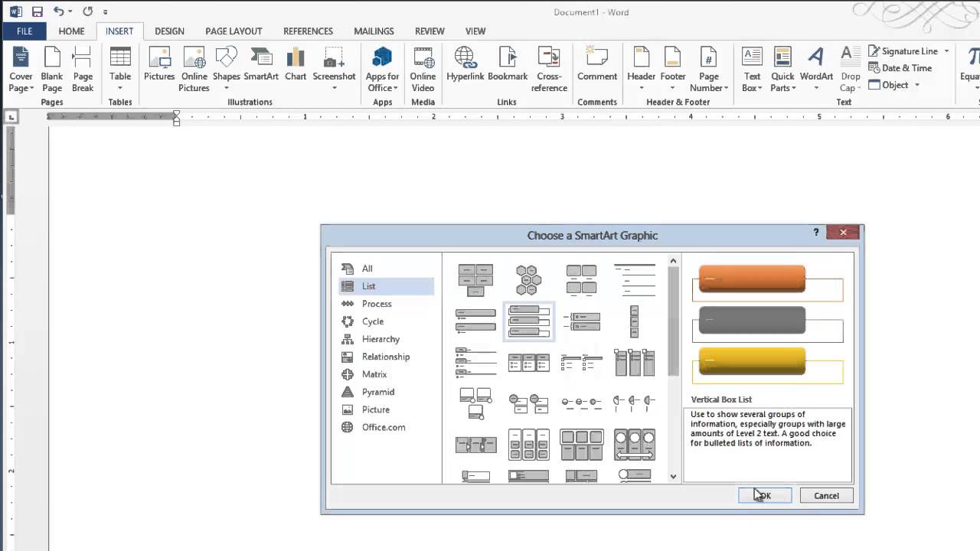The height and width of the screenshot is (551, 980).
Task: Click the Pictures icon in ribbon
Action: point(159,64)
